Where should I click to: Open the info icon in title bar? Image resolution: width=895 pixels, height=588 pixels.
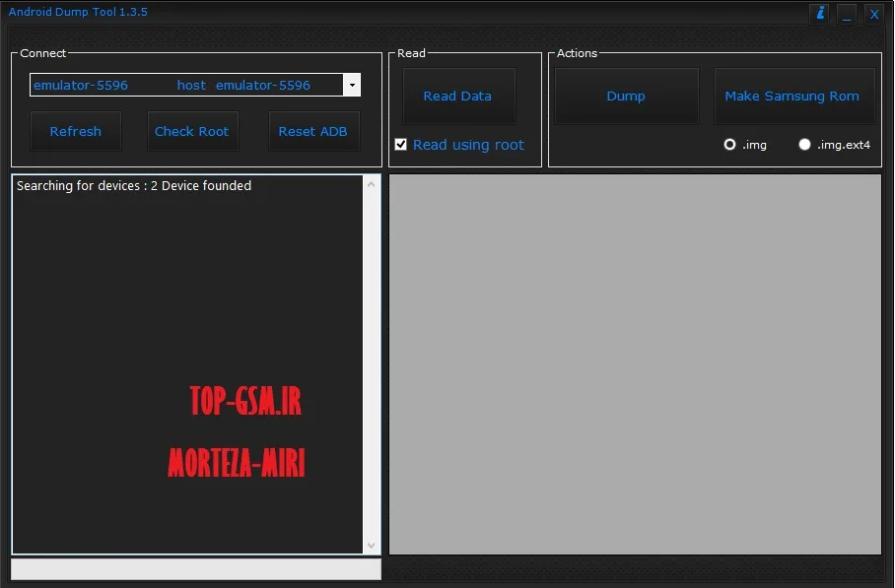click(820, 14)
